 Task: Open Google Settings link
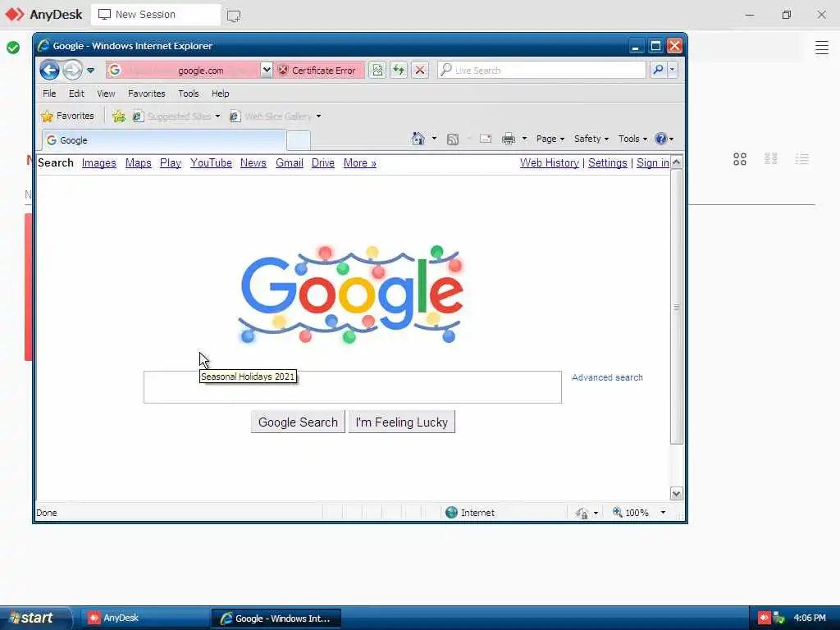[x=608, y=163]
